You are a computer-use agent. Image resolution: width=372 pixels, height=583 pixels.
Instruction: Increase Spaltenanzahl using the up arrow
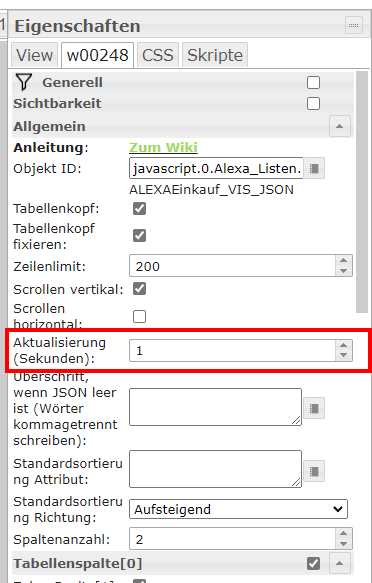pos(343,534)
